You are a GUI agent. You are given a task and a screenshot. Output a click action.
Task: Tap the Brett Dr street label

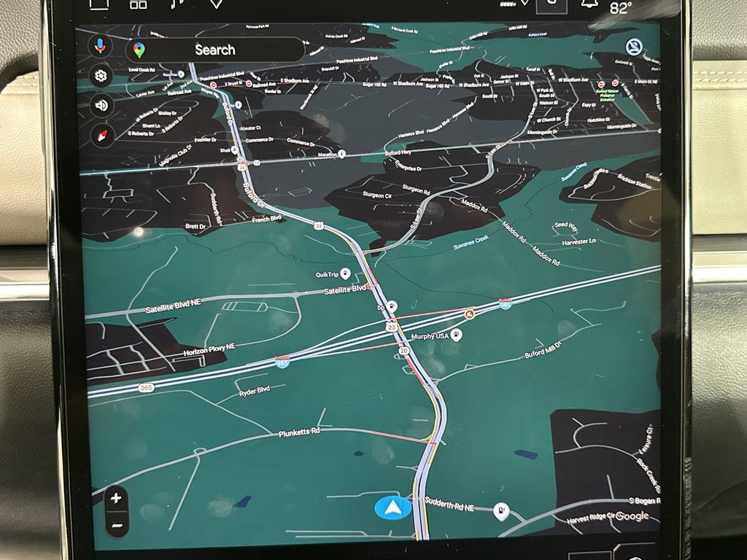click(196, 227)
